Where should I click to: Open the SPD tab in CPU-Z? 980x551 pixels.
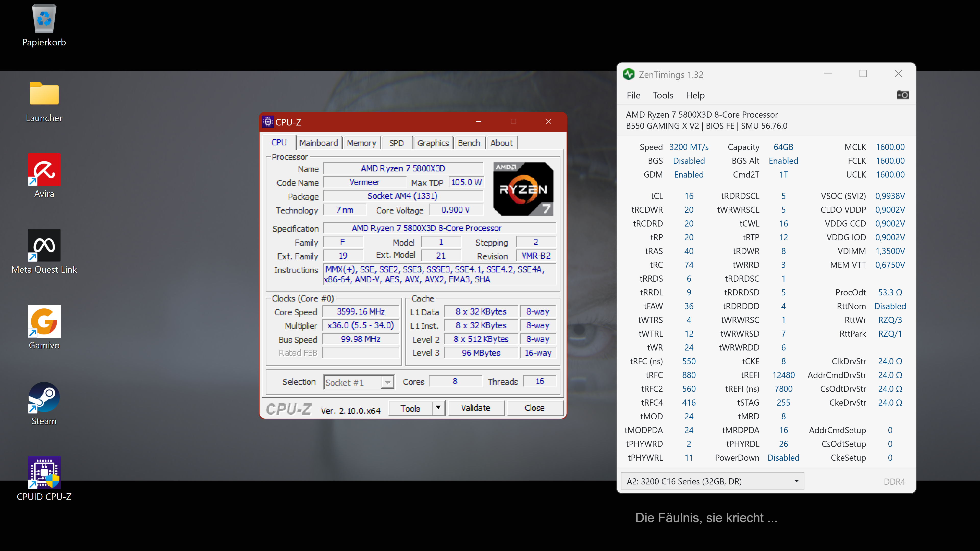click(x=396, y=143)
